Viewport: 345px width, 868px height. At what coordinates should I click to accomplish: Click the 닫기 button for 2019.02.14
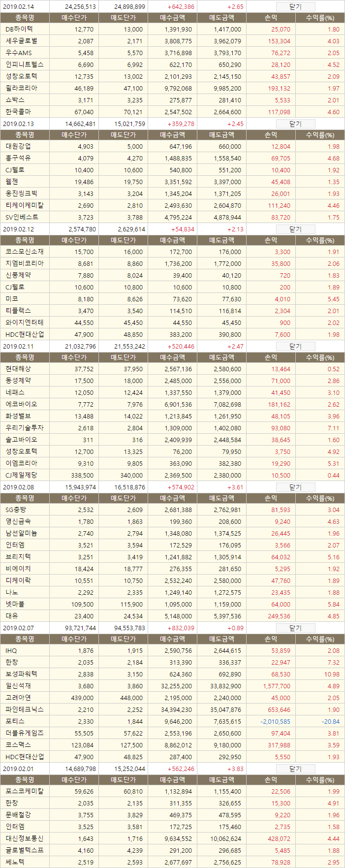pyautogui.click(x=295, y=7)
